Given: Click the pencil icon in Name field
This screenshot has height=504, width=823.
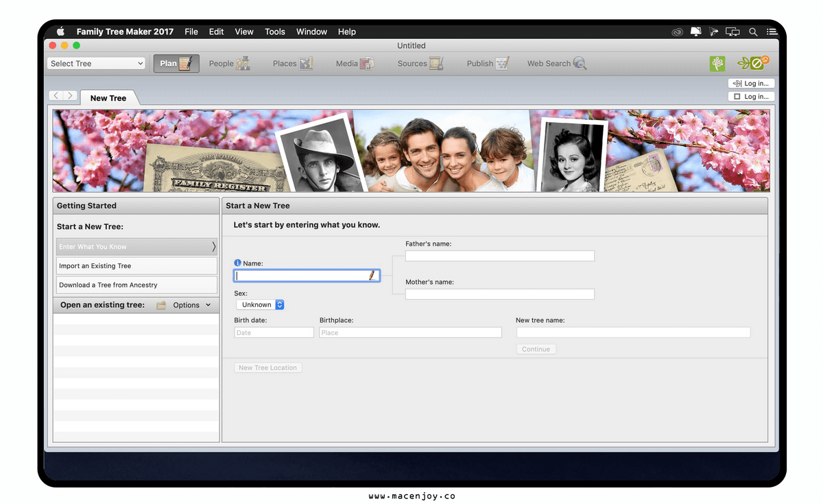Looking at the screenshot, I should point(372,276).
